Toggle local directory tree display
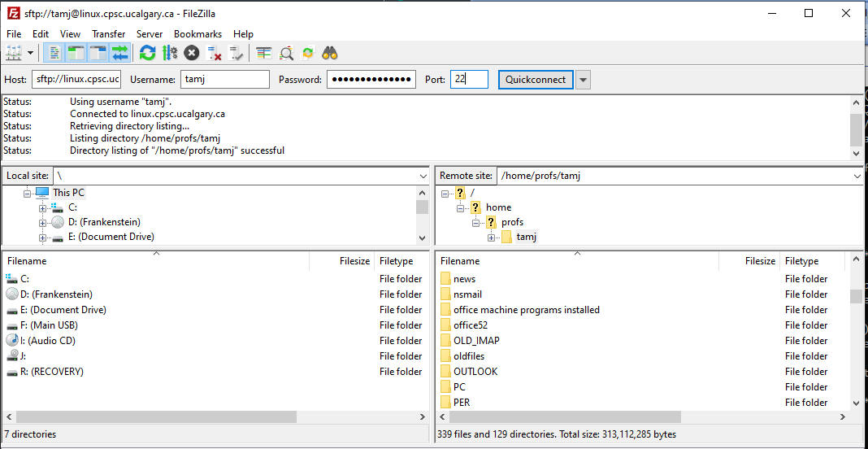Viewport: 868px width, 449px height. point(76,53)
